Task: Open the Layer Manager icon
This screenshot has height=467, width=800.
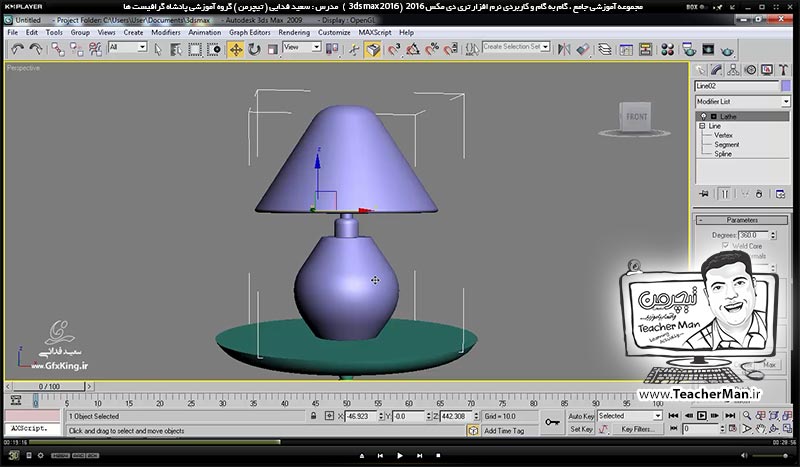Action: click(605, 50)
